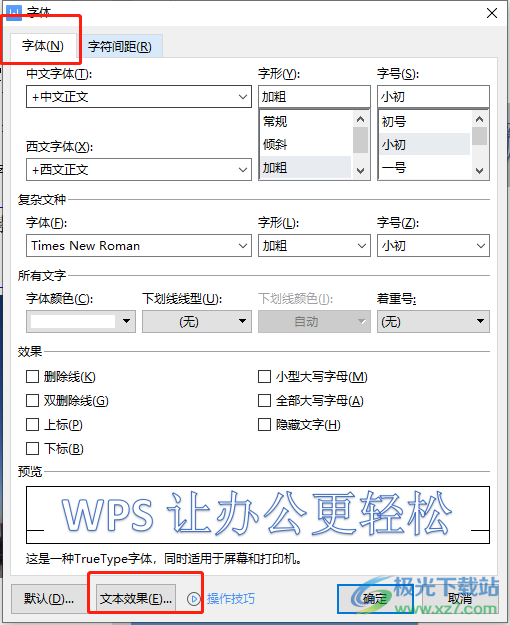The width and height of the screenshot is (510, 625).
Task: Open the complex script 字形(L) dropdown
Action: [x=314, y=246]
